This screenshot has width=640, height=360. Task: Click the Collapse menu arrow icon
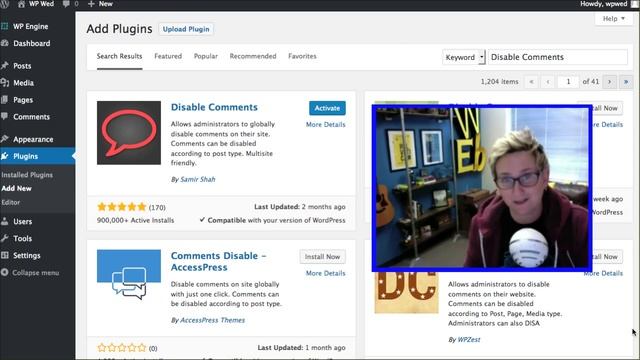coord(4,272)
